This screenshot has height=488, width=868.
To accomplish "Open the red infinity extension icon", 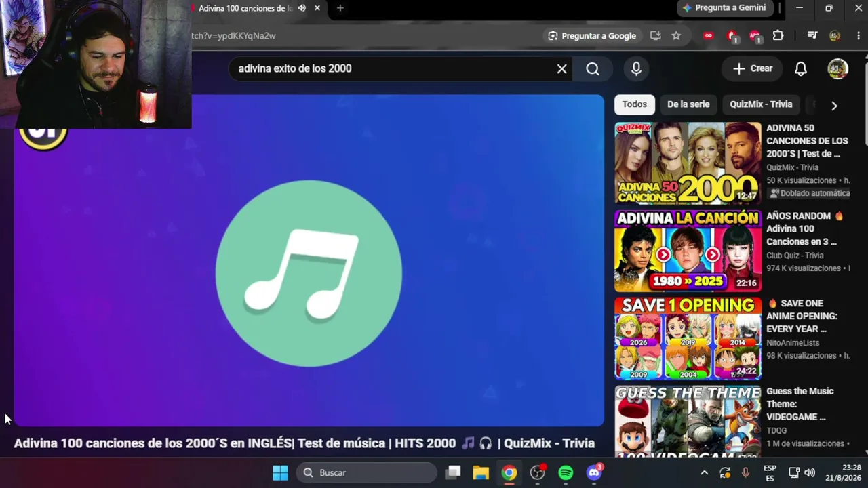I will 709,36.
